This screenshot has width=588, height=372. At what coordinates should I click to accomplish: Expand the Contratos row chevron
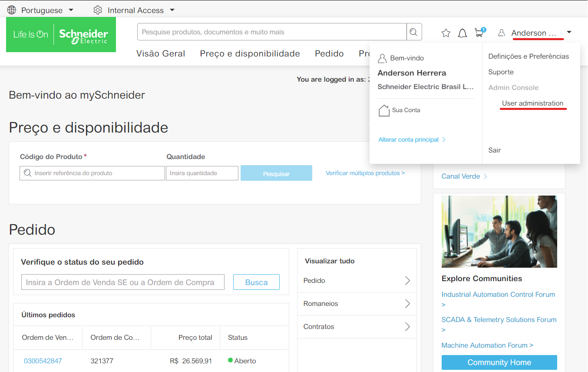[x=407, y=326]
